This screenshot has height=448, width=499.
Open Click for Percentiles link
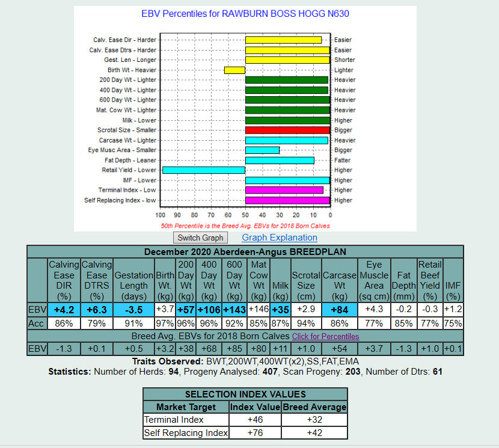pos(325,336)
